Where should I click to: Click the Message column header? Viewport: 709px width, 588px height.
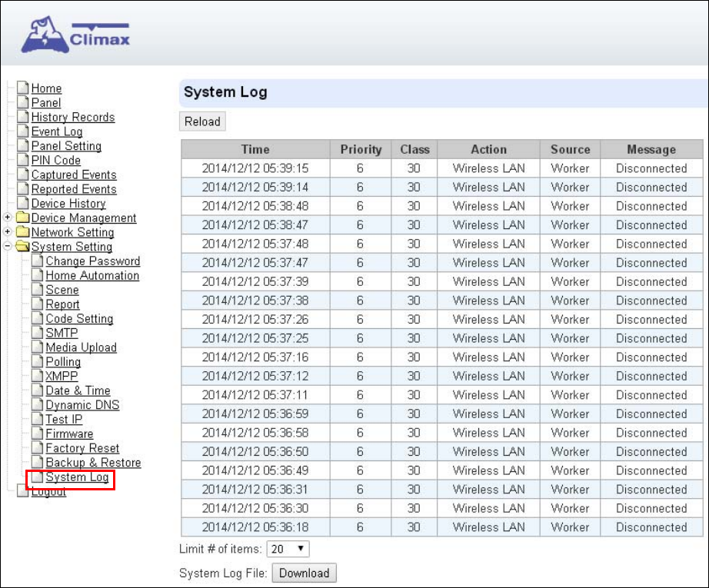point(651,150)
